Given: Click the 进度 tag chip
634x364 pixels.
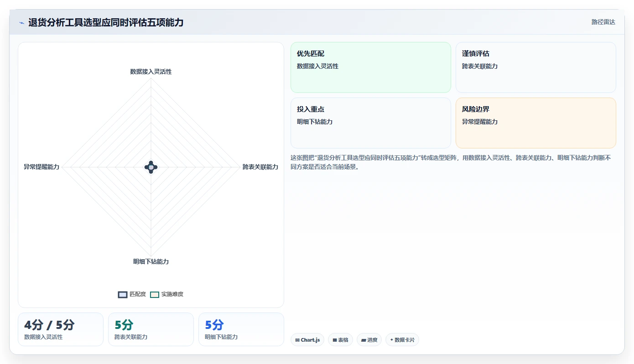Looking at the screenshot, I should [x=369, y=340].
